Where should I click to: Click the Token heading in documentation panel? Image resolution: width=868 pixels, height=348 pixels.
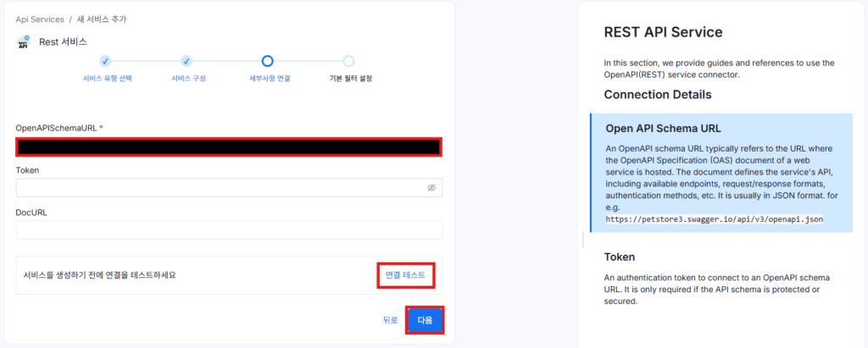click(x=620, y=257)
